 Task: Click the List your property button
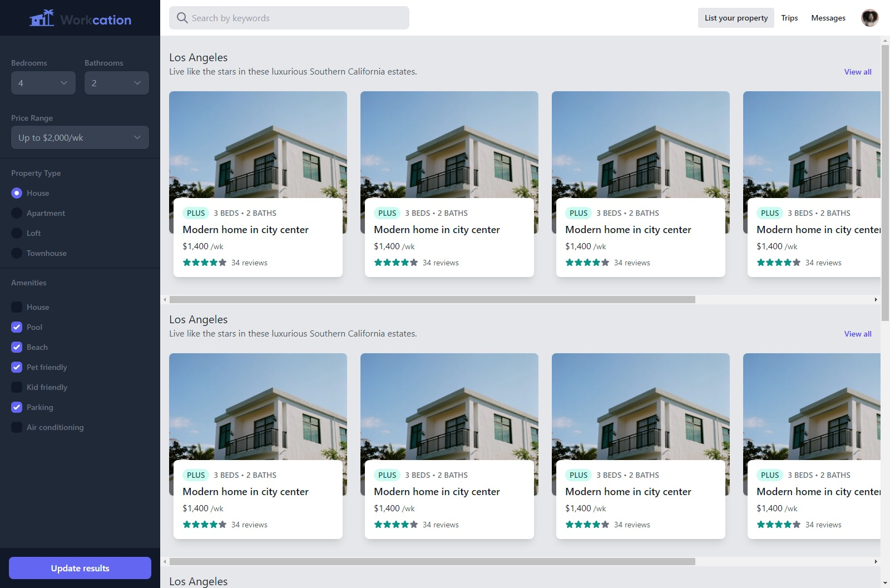click(736, 18)
